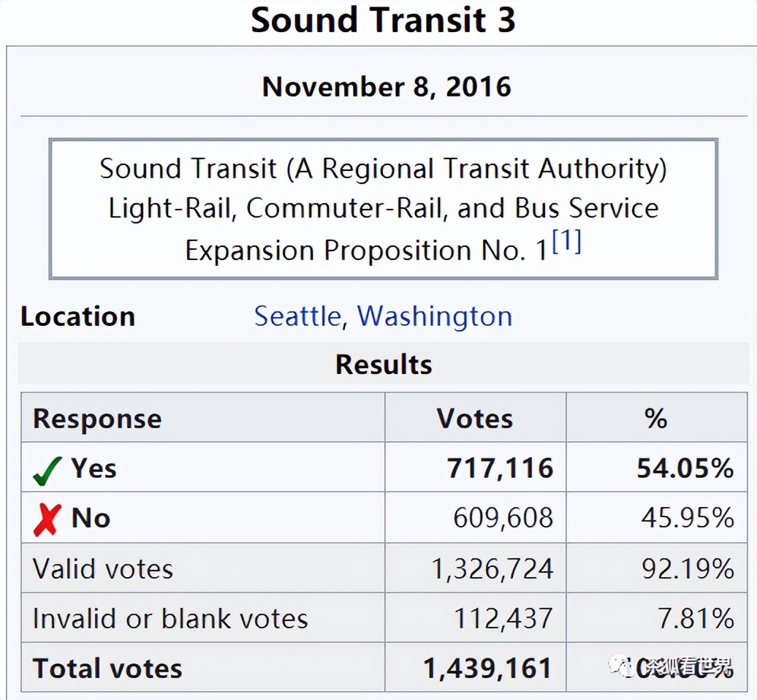Screen dimensions: 757x700
Task: Click the % column header
Action: click(655, 419)
